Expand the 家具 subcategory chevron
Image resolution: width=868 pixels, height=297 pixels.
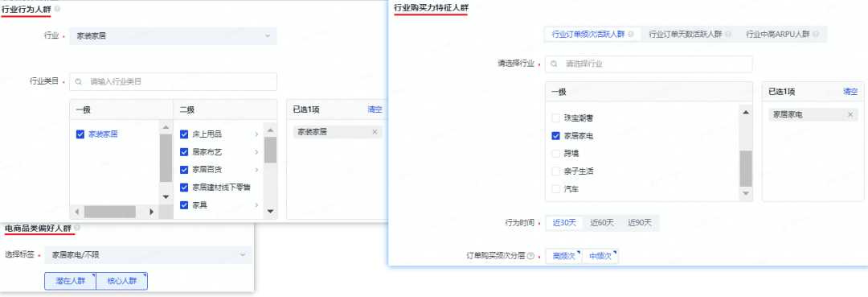pyautogui.click(x=256, y=205)
